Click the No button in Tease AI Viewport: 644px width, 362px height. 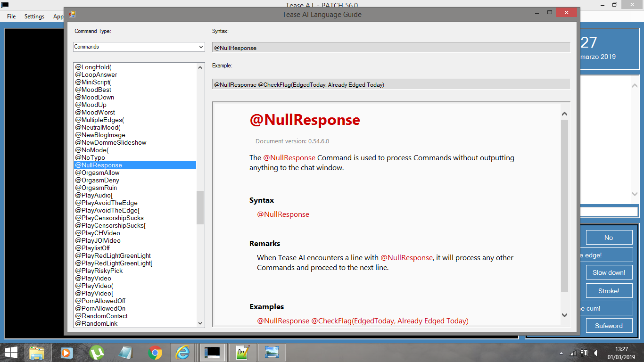[609, 238]
